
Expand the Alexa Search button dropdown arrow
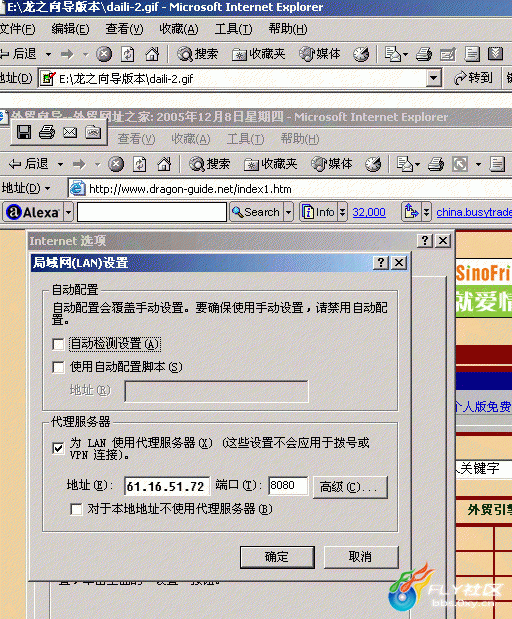[x=289, y=212]
